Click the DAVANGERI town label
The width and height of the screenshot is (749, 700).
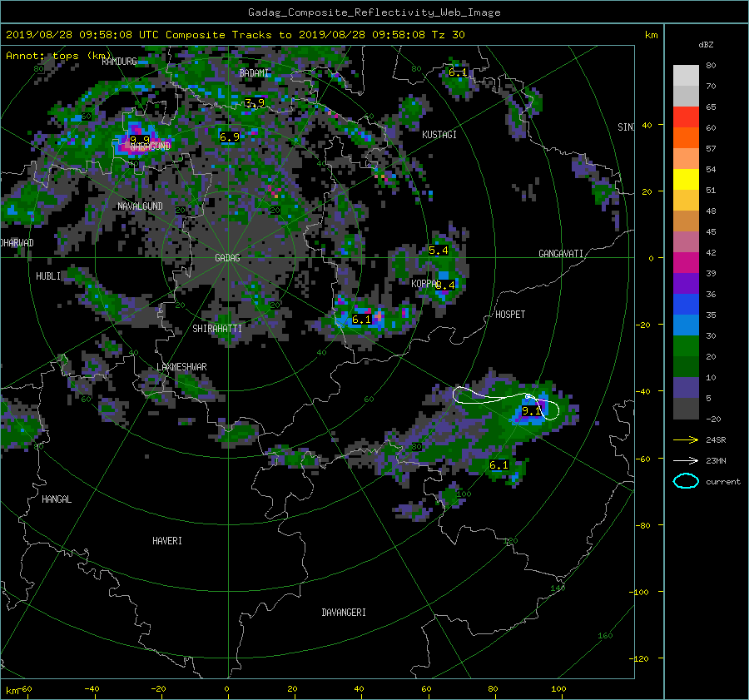click(x=344, y=613)
